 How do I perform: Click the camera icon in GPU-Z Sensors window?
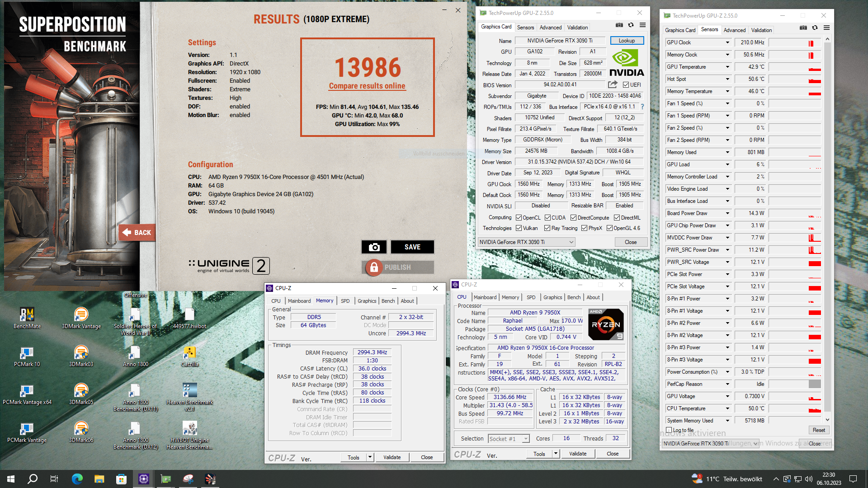[x=803, y=28]
